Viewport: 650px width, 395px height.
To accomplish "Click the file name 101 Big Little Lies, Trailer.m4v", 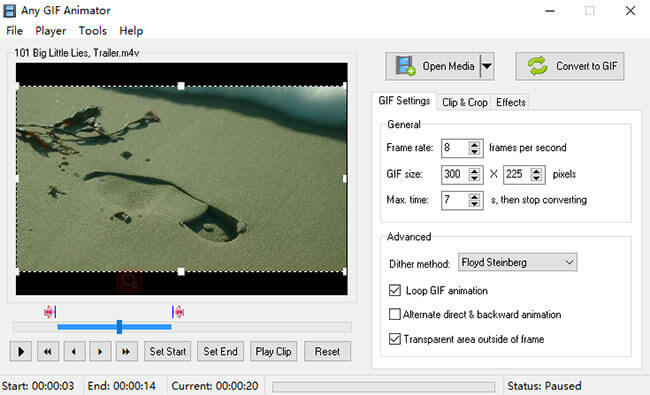I will click(x=77, y=53).
